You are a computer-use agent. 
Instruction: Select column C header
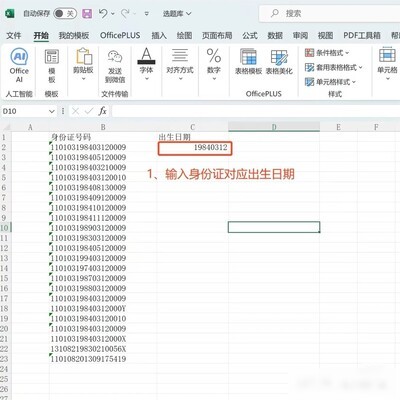[192, 127]
